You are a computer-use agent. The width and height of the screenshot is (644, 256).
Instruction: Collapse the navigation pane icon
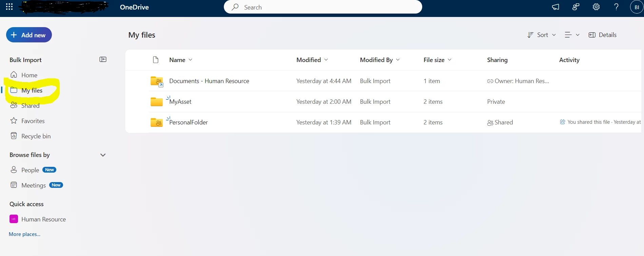103,59
